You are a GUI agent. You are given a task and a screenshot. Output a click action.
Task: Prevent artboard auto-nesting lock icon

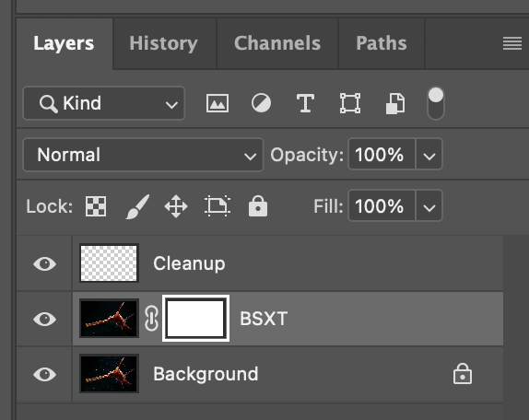tap(217, 206)
